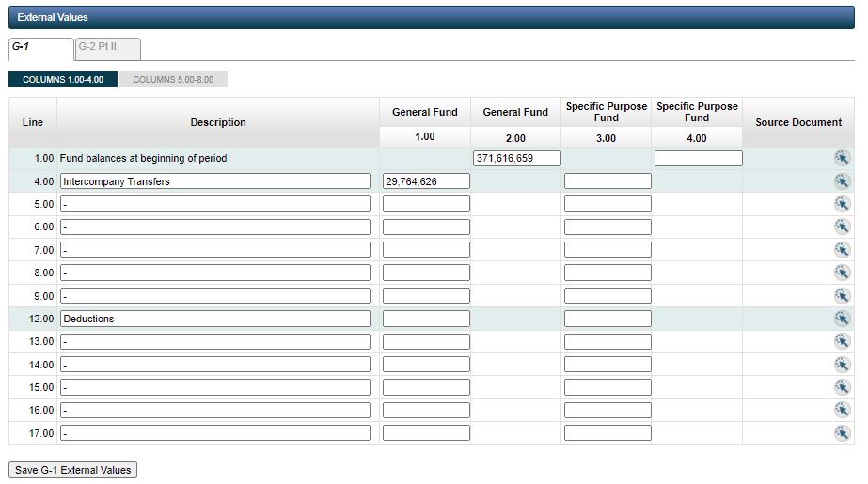The image size is (868, 484).
Task: Click line 7.00 description field
Action: 215,249
